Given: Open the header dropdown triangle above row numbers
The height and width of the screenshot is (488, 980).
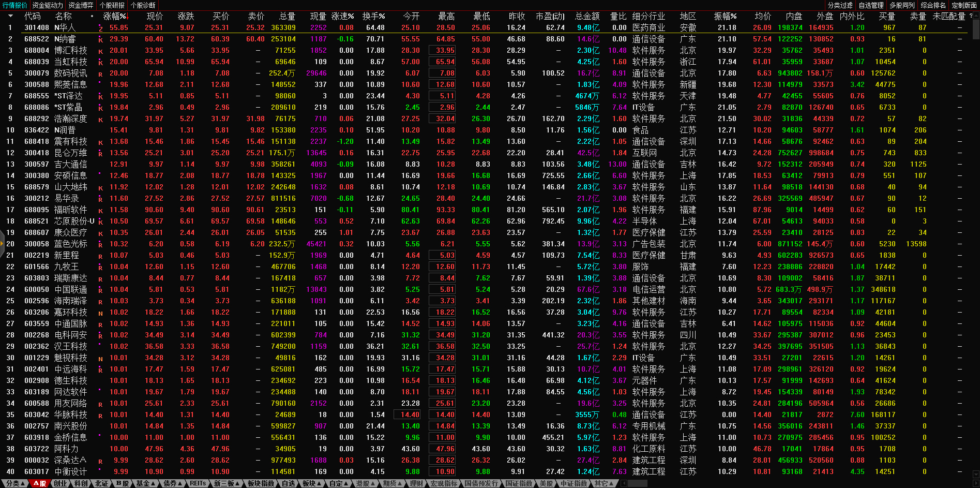Looking at the screenshot, I should (x=10, y=16).
